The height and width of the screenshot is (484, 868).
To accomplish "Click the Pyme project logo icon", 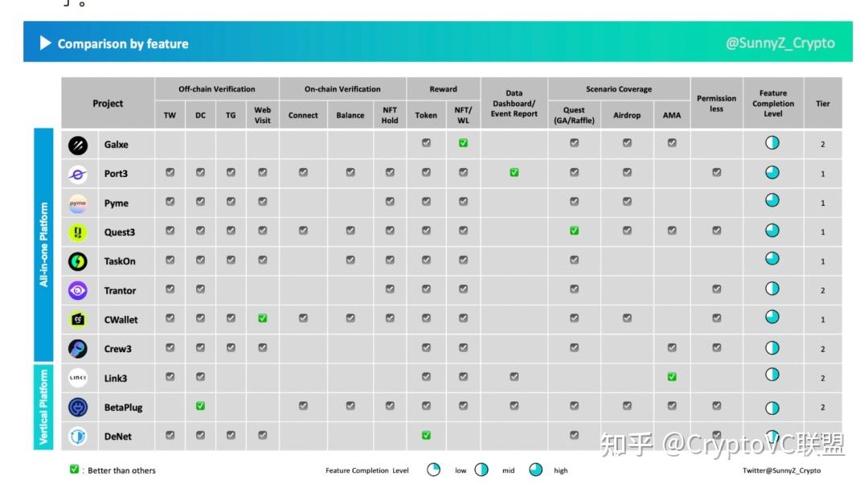I will (x=78, y=203).
